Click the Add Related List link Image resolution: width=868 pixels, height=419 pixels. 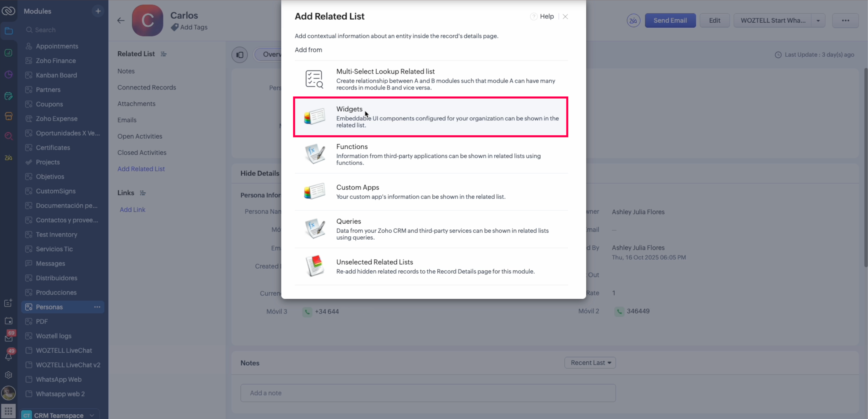coord(141,169)
